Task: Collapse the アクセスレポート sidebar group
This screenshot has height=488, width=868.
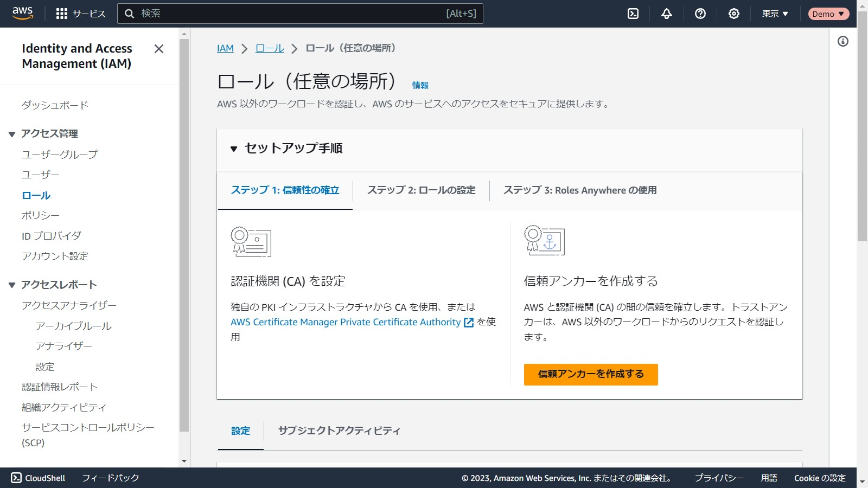Action: point(12,285)
